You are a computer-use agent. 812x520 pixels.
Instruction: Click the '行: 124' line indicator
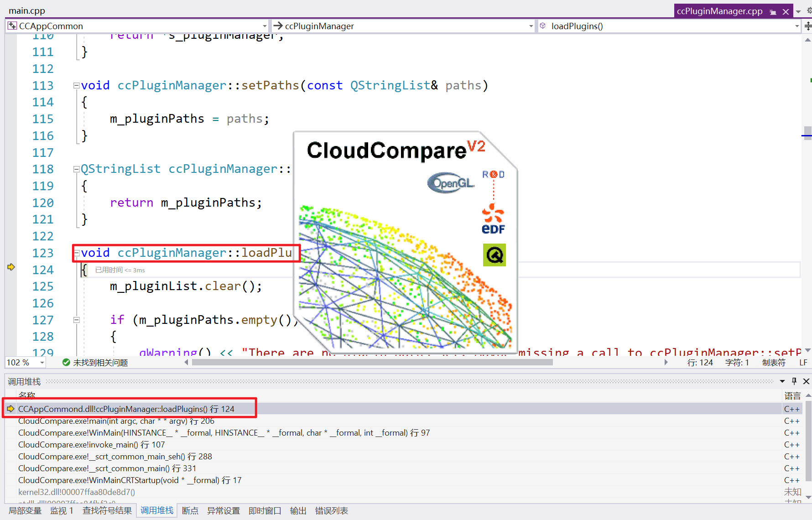tap(700, 363)
